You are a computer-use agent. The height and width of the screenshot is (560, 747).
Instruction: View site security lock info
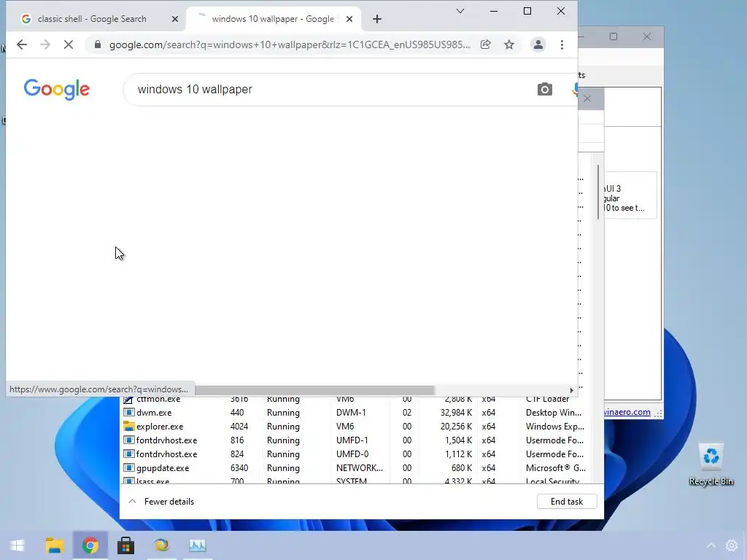tap(98, 44)
